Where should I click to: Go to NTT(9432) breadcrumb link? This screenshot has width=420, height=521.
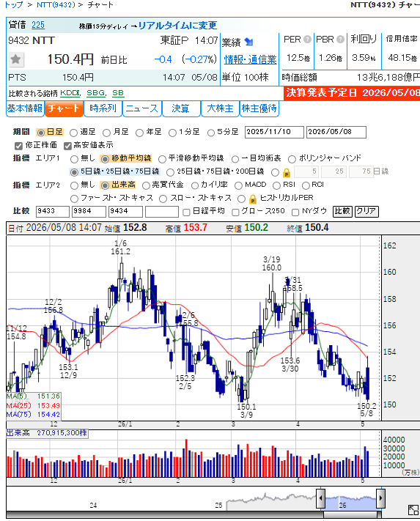coord(56,4)
